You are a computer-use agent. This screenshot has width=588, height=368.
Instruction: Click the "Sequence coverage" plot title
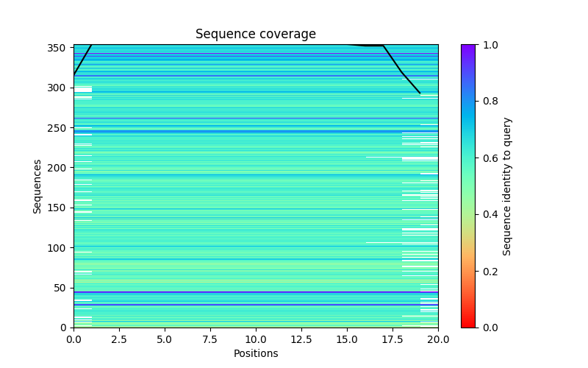tap(255, 35)
